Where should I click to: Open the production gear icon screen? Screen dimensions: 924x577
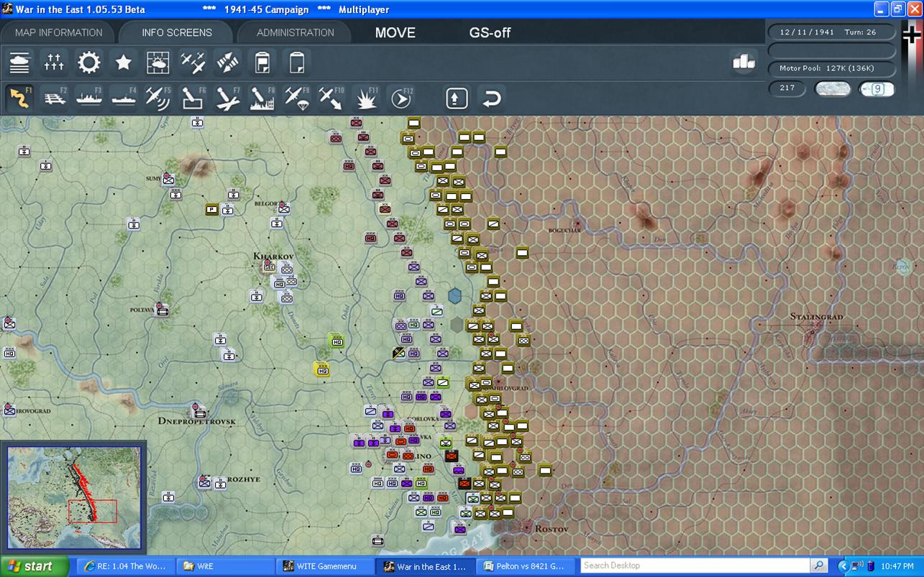point(89,63)
